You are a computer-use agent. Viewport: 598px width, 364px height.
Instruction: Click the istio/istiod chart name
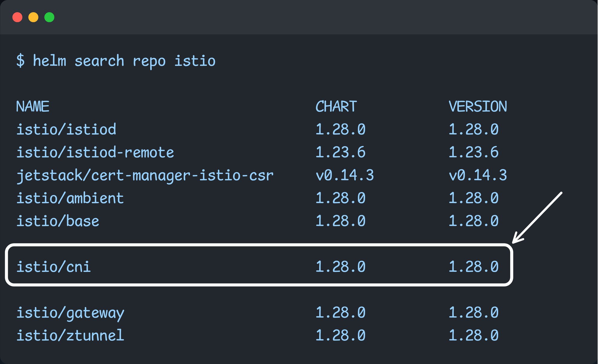pyautogui.click(x=66, y=129)
